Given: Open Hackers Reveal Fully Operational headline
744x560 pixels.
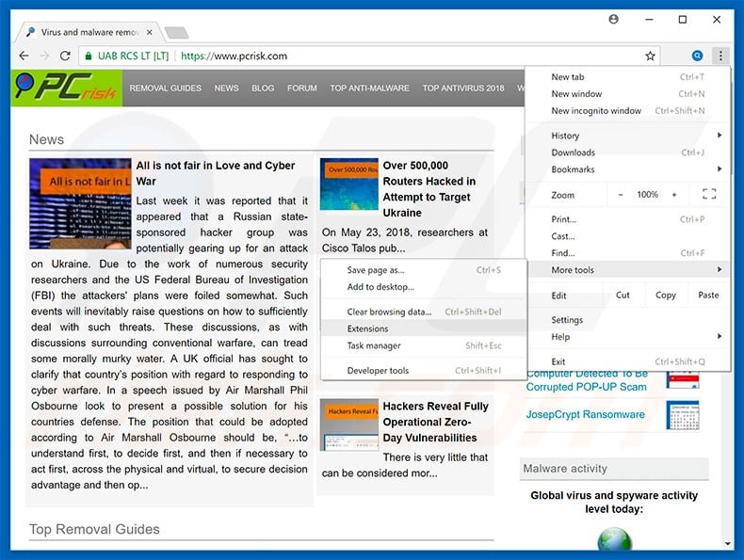Looking at the screenshot, I should point(436,422).
